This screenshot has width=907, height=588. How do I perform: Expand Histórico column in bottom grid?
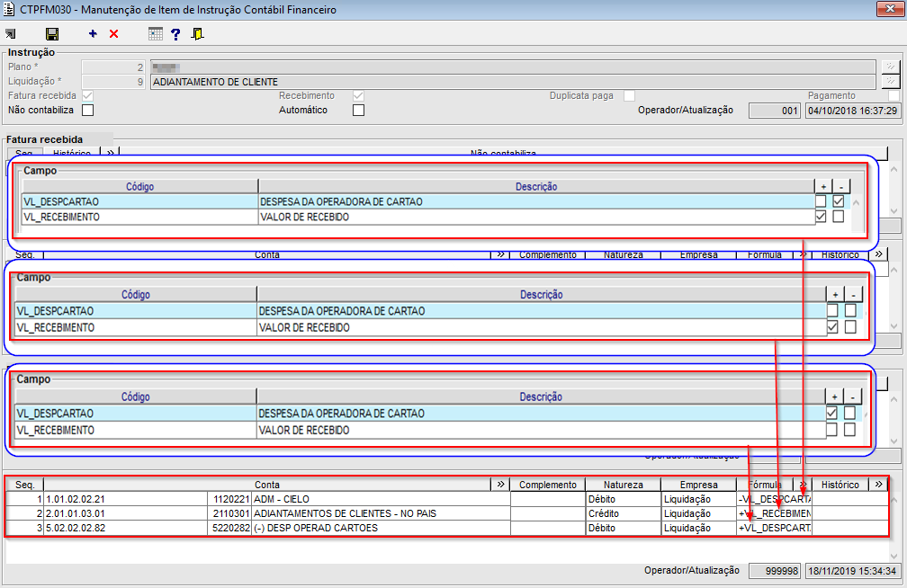[878, 485]
